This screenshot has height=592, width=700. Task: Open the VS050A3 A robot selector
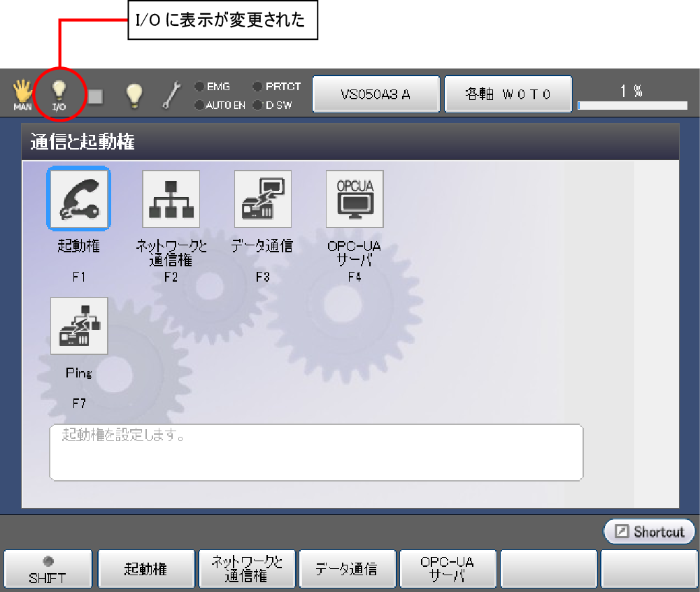[376, 94]
